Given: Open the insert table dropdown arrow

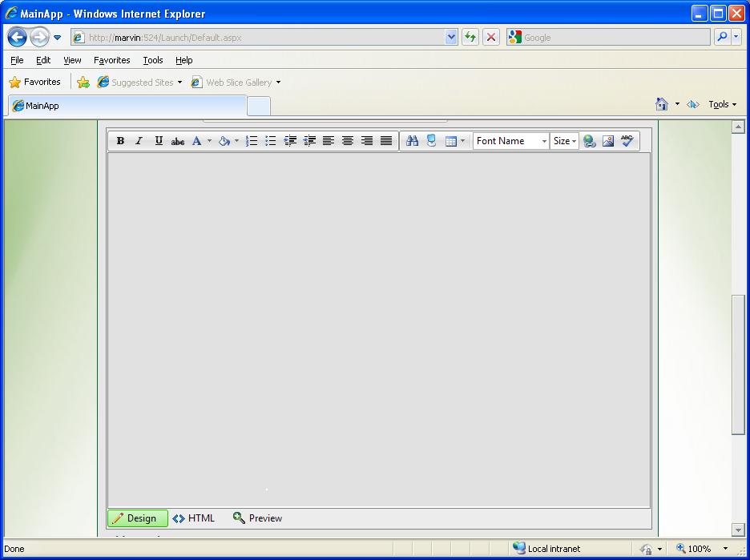Looking at the screenshot, I should [462, 140].
